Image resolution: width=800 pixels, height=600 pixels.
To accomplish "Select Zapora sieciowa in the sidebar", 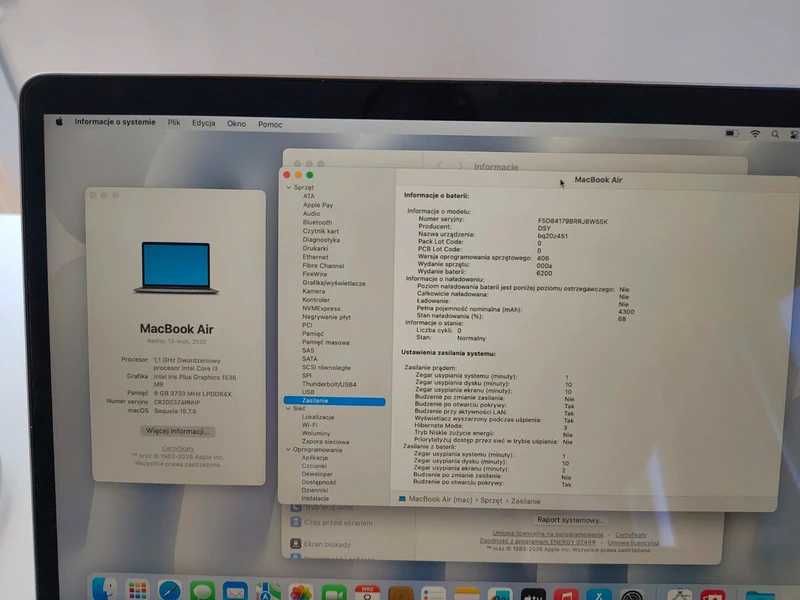I will pyautogui.click(x=326, y=441).
